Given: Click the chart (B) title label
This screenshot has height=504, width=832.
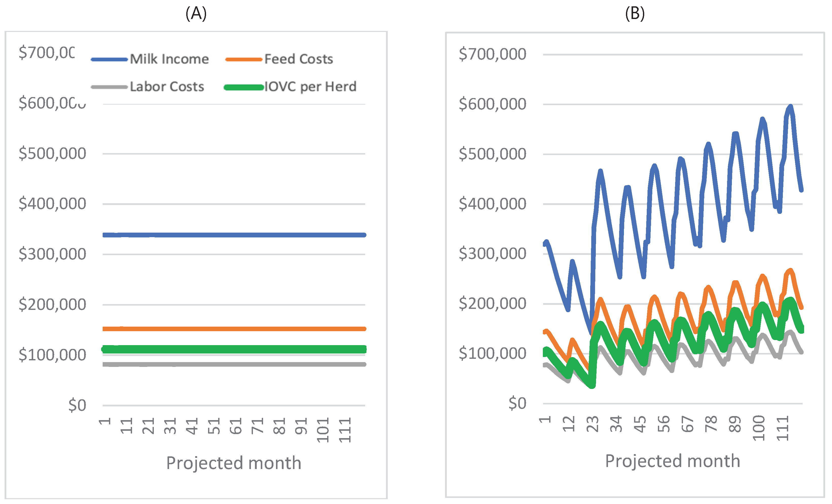Looking at the screenshot, I should pyautogui.click(x=635, y=14).
